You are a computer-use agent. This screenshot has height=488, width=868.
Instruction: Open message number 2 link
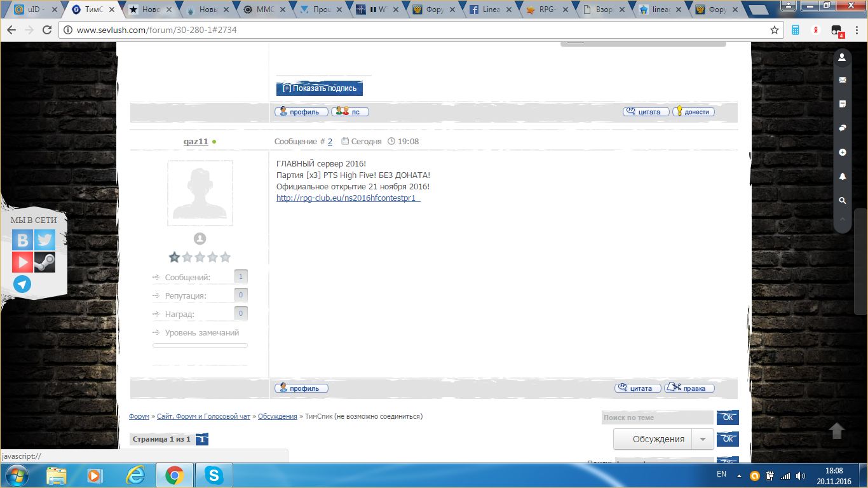330,142
